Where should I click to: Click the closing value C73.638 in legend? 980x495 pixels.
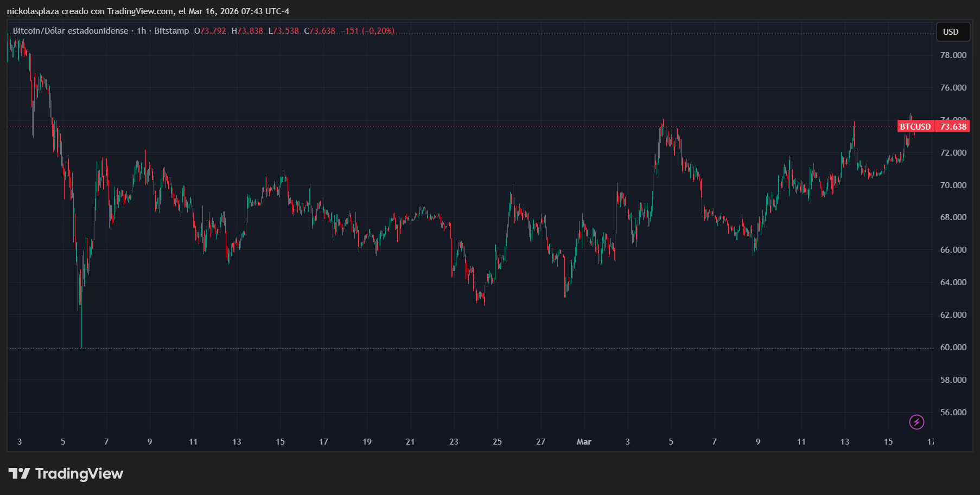click(x=320, y=31)
